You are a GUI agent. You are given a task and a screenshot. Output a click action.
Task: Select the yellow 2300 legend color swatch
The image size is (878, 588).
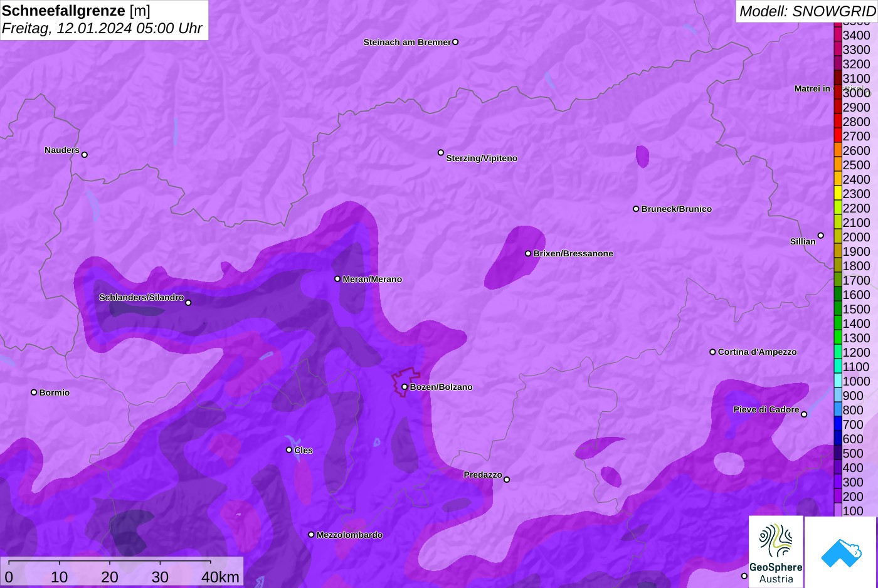tap(838, 194)
